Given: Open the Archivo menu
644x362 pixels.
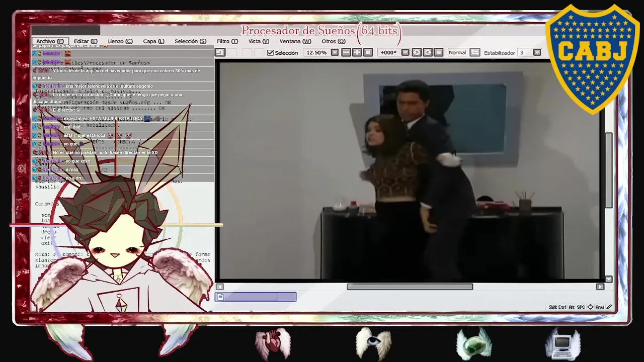Looking at the screenshot, I should (x=50, y=41).
